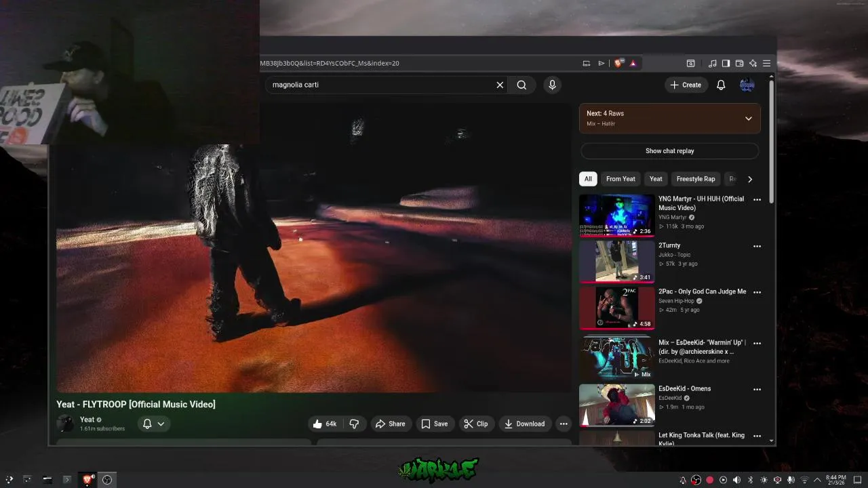This screenshot has width=868, height=488.
Task: Switch to OBS Studio in taskbar
Action: pyautogui.click(x=107, y=479)
